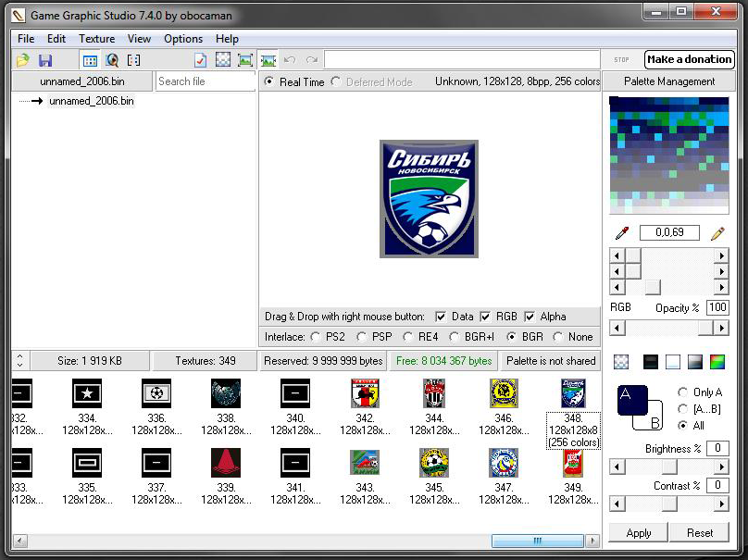Open the Help menu
Screen dimensions: 748x560
click(227, 39)
